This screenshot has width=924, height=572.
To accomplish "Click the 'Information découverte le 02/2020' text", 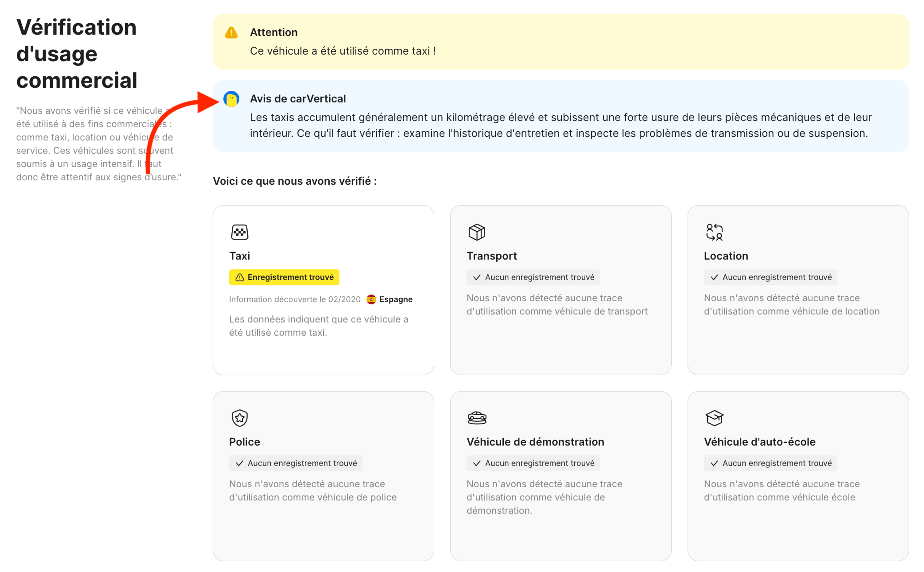I will pyautogui.click(x=295, y=299).
